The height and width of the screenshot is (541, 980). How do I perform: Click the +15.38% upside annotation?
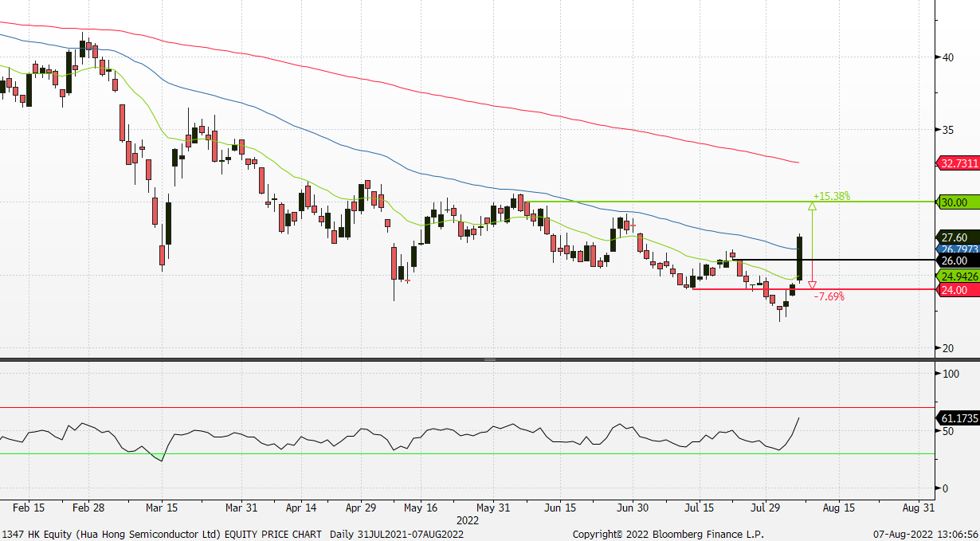coord(831,195)
